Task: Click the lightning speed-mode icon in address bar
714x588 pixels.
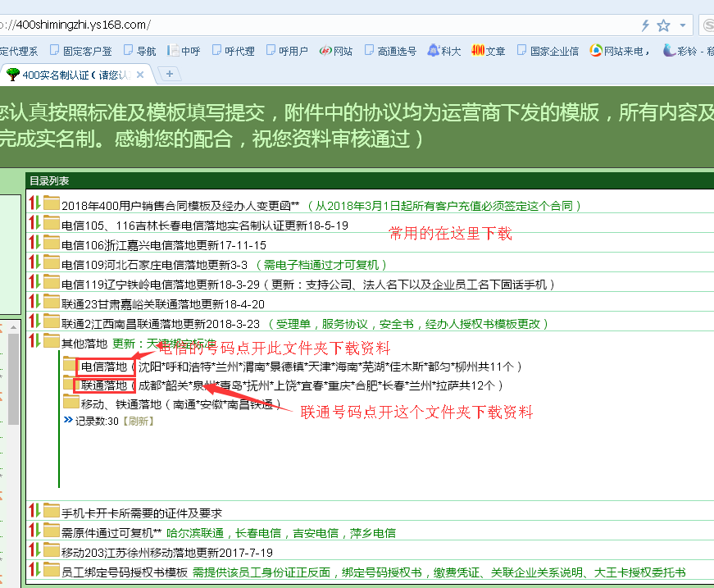Action: (x=645, y=25)
